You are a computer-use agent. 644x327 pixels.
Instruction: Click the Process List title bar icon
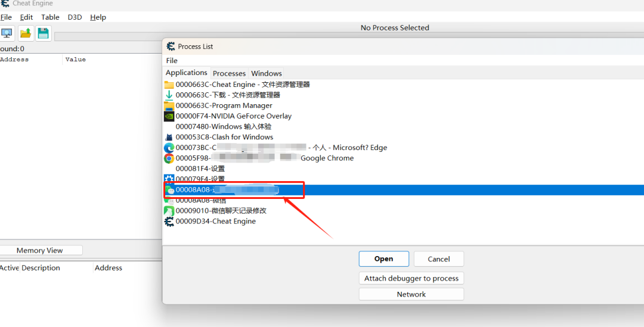[x=171, y=46]
